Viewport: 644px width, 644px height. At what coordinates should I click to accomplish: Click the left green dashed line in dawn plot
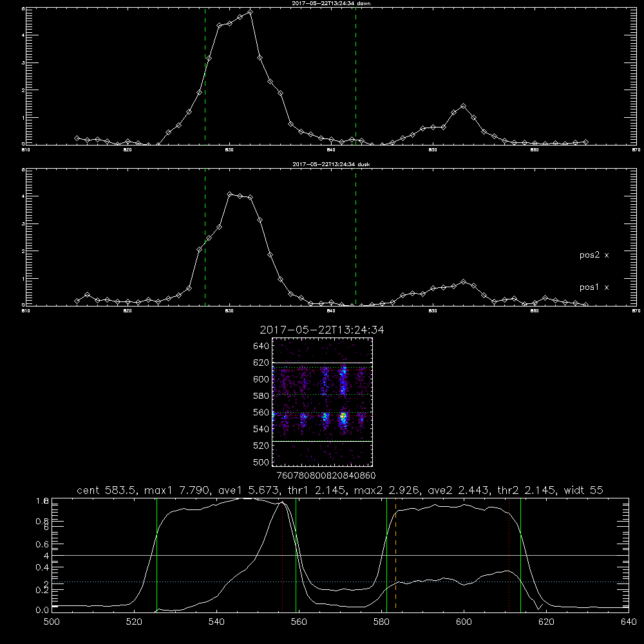point(205,77)
